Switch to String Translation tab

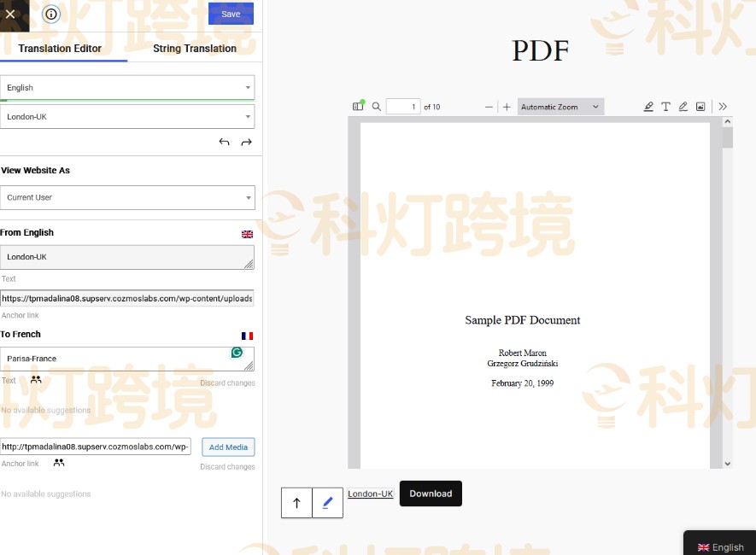(195, 49)
